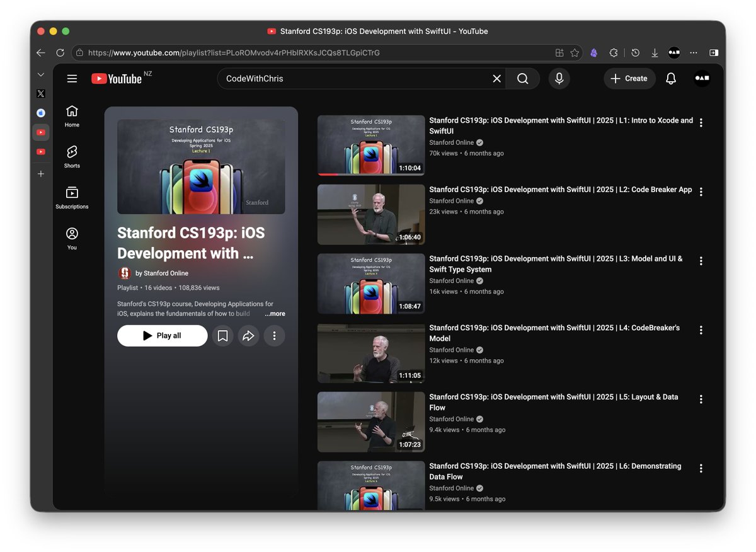Open Stanford Online channel under L2 video
The width and height of the screenshot is (756, 552).
452,201
